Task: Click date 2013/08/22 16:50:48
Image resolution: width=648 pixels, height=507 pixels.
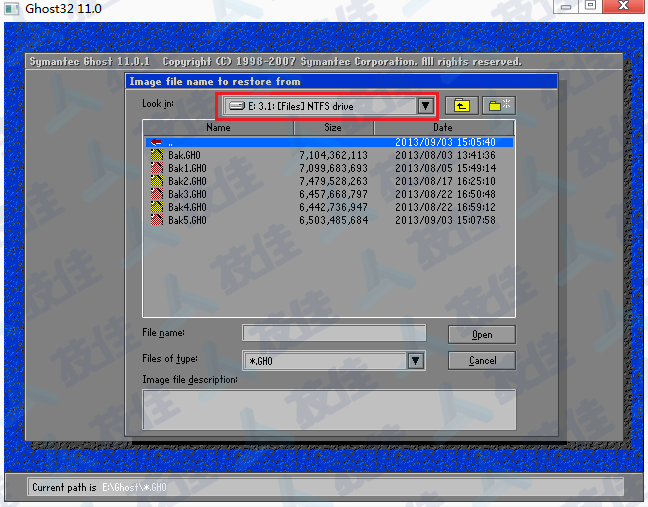Action: [x=445, y=194]
